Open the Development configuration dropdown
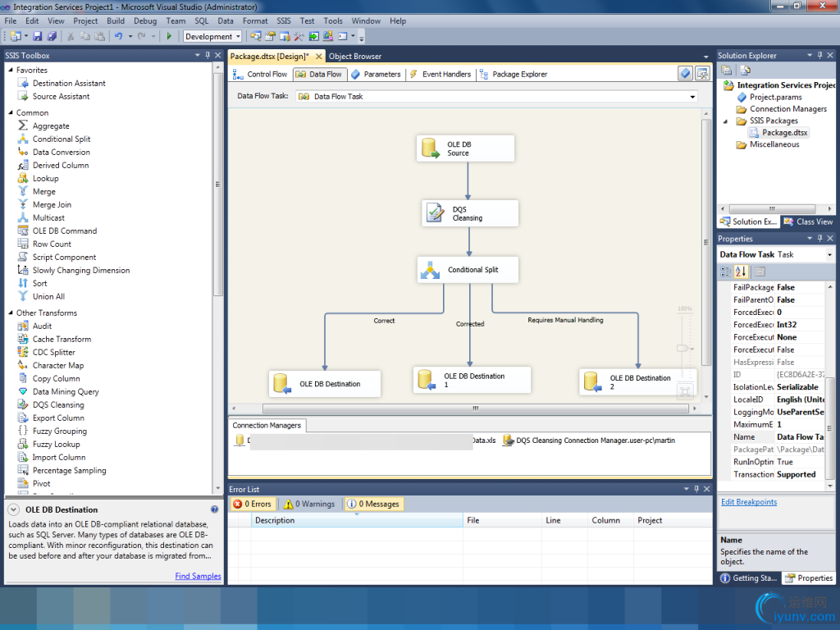The height and width of the screenshot is (630, 840). 239,36
